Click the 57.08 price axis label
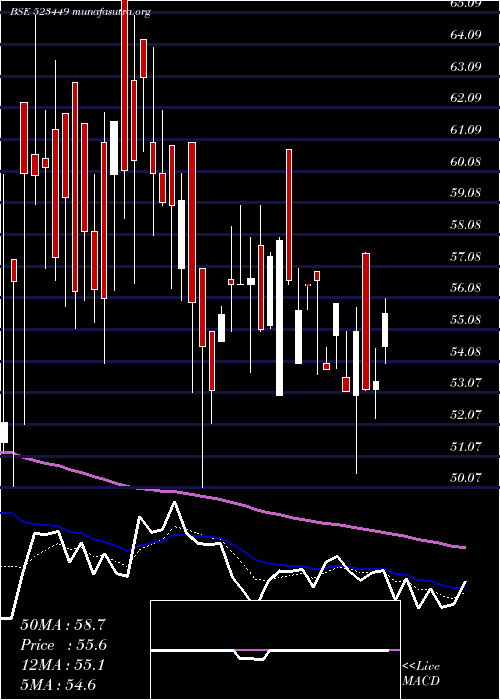 pyautogui.click(x=466, y=257)
